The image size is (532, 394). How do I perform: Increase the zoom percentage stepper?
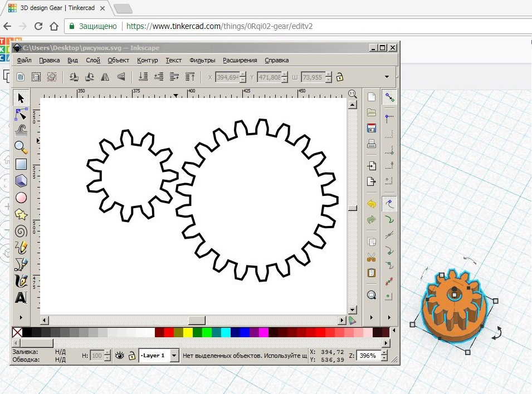pos(384,353)
